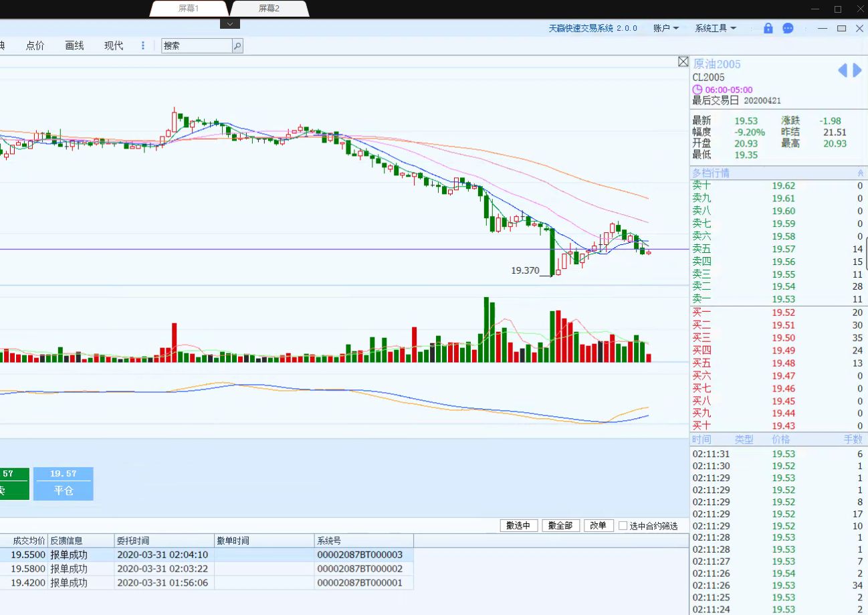Click the 手数 column header in trades list
The height and width of the screenshot is (615, 868).
(853, 440)
